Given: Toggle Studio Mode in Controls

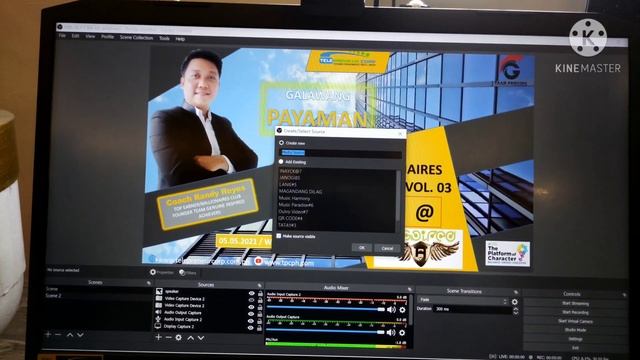Looking at the screenshot, I should coord(576,330).
